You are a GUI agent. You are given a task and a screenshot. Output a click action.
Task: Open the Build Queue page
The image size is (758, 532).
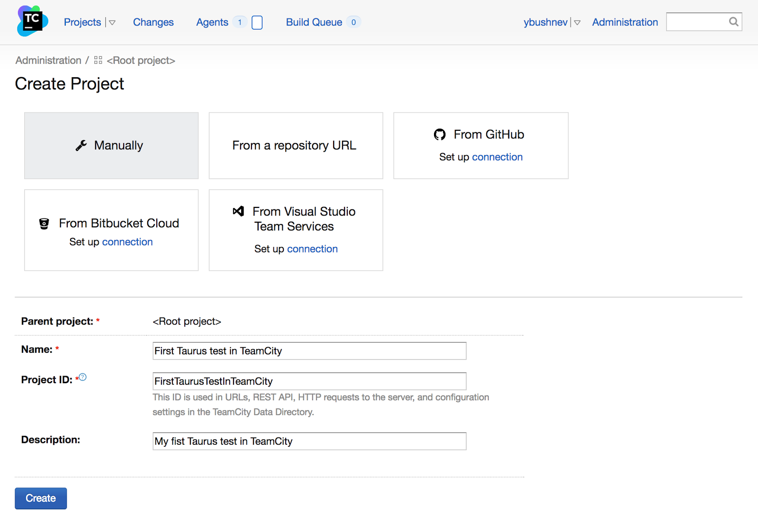point(314,22)
